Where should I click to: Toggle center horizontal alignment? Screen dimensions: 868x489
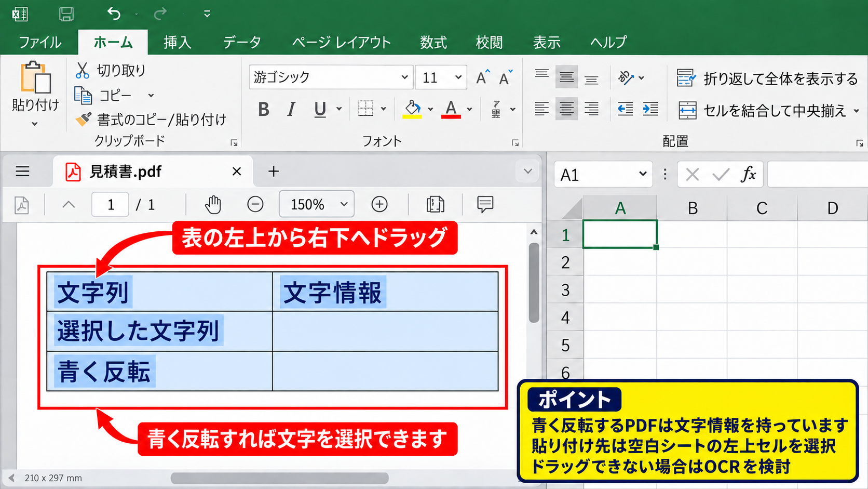(x=566, y=109)
